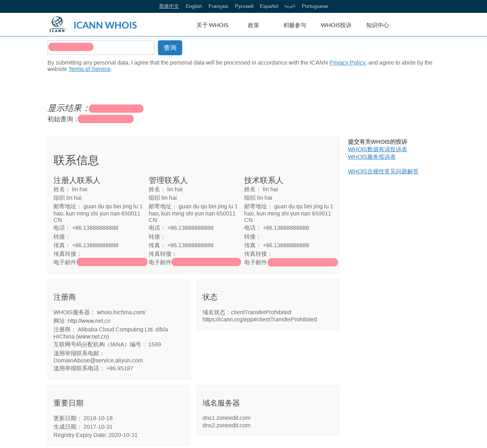
Task: Open the Privacy Policy link
Action: point(347,62)
